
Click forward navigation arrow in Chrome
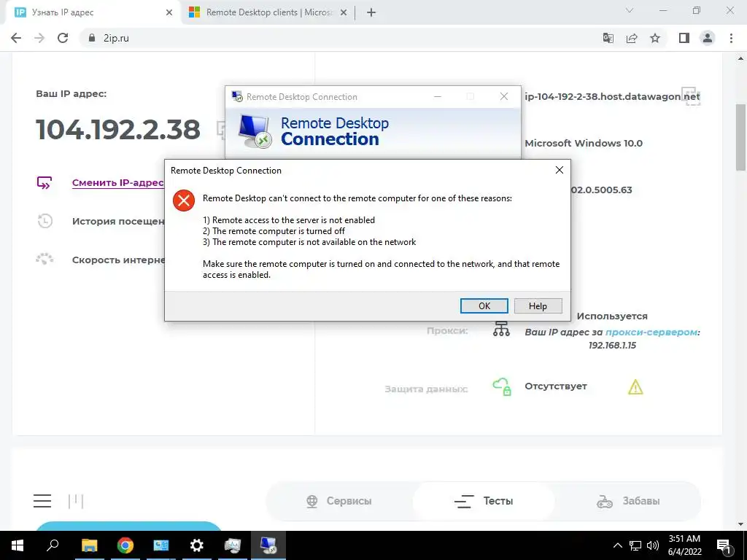39,38
